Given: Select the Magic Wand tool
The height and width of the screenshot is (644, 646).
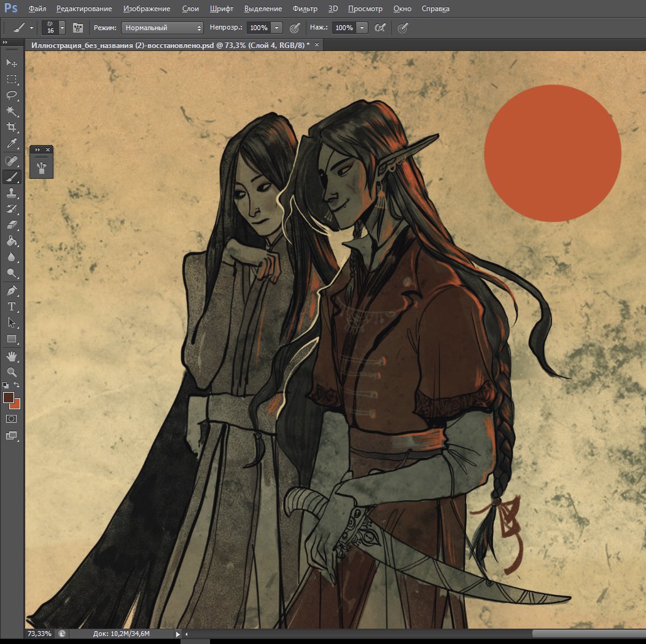Looking at the screenshot, I should pos(12,111).
